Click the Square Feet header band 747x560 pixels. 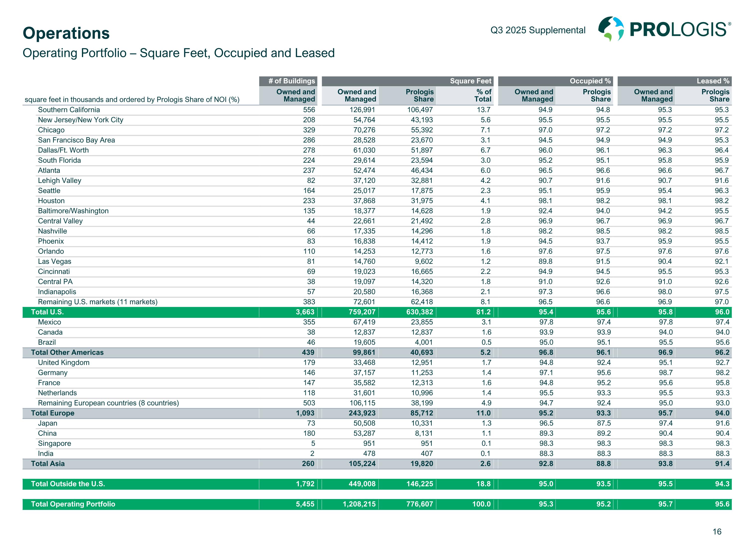point(470,81)
